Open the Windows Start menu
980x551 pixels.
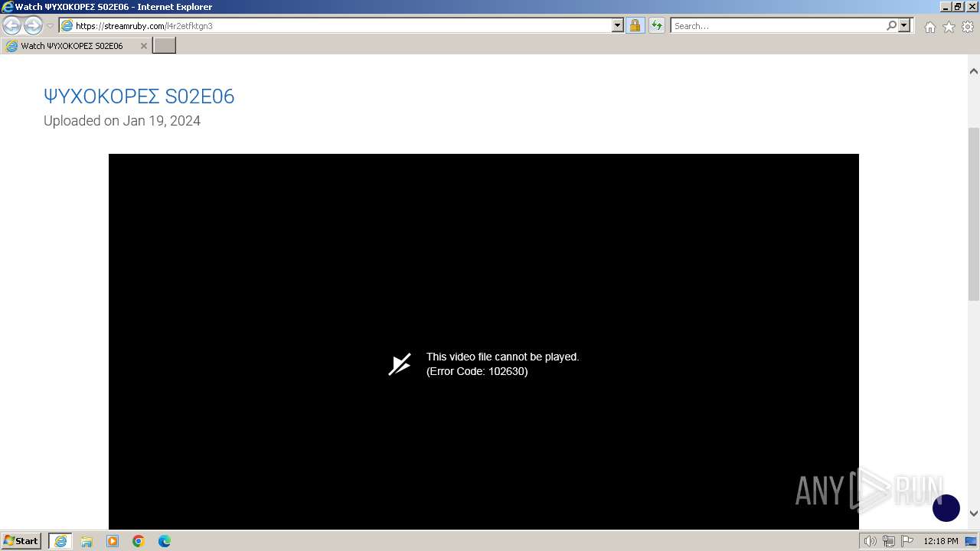point(21,541)
